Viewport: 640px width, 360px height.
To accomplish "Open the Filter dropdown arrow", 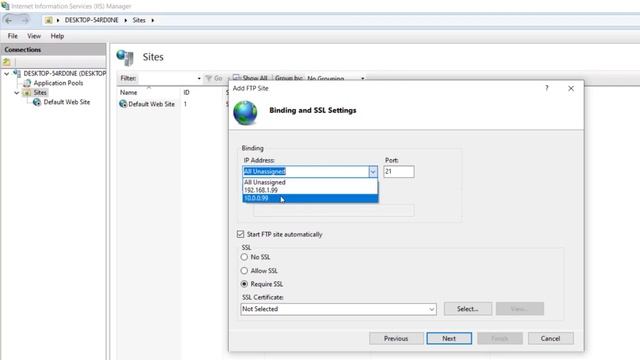I will [199, 78].
